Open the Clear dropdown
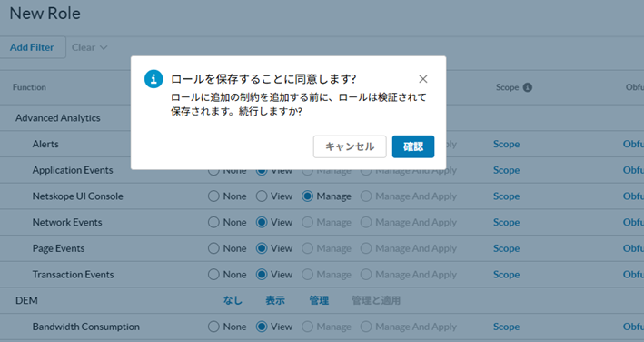 pos(90,47)
